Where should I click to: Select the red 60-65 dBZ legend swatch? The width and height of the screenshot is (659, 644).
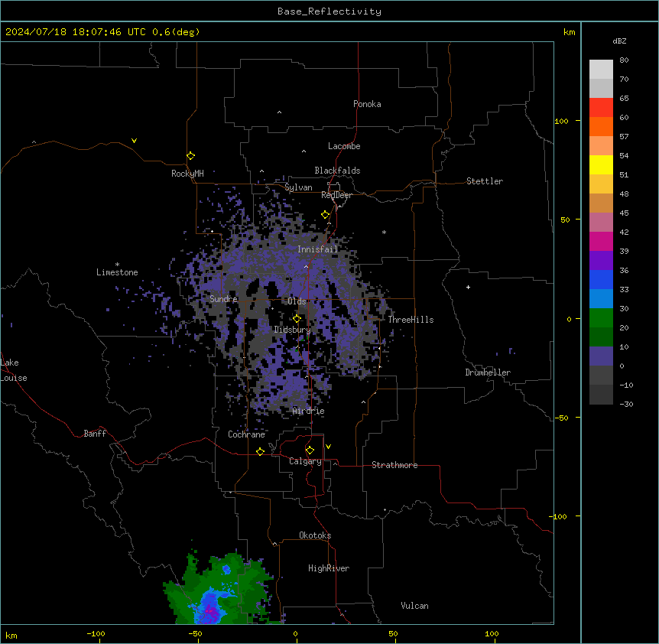[601, 108]
